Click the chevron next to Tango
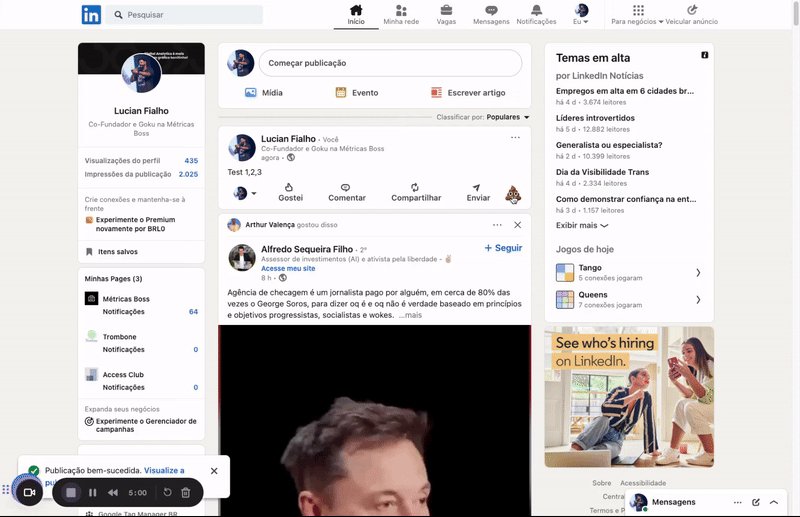Screen dimensions: 800x517 [698, 273]
